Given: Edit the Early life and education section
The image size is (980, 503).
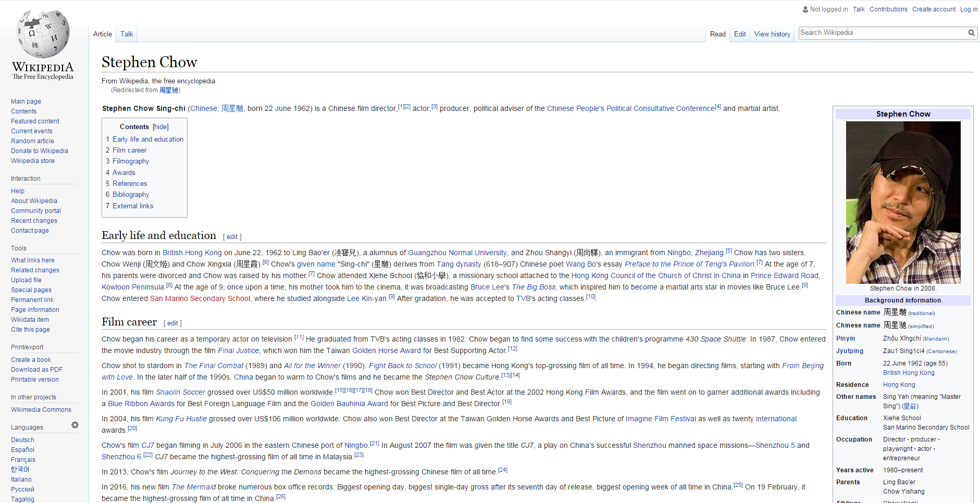Looking at the screenshot, I should pyautogui.click(x=232, y=237).
